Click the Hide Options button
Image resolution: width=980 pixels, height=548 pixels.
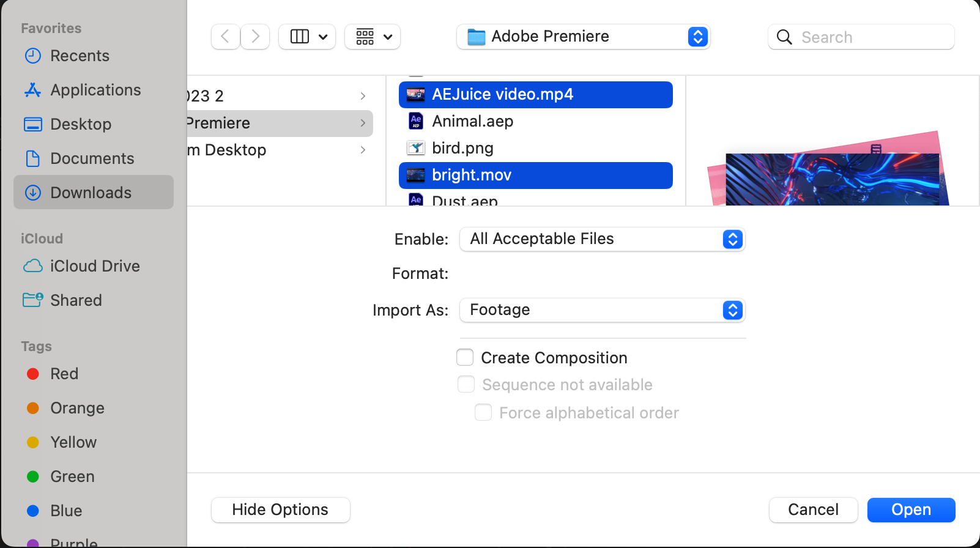tap(280, 509)
